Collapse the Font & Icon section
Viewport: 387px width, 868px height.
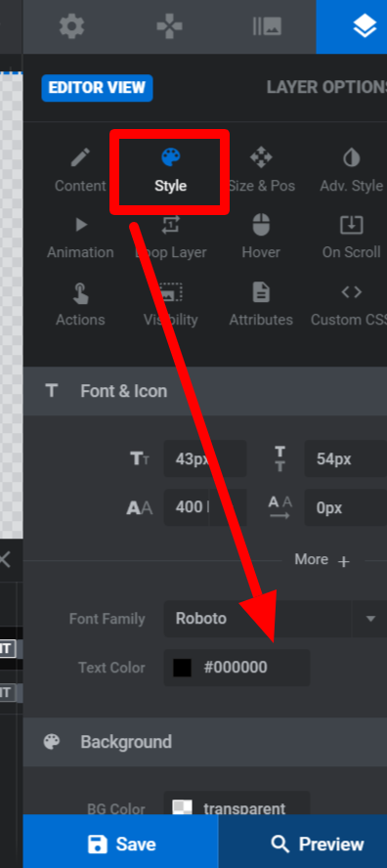point(205,391)
